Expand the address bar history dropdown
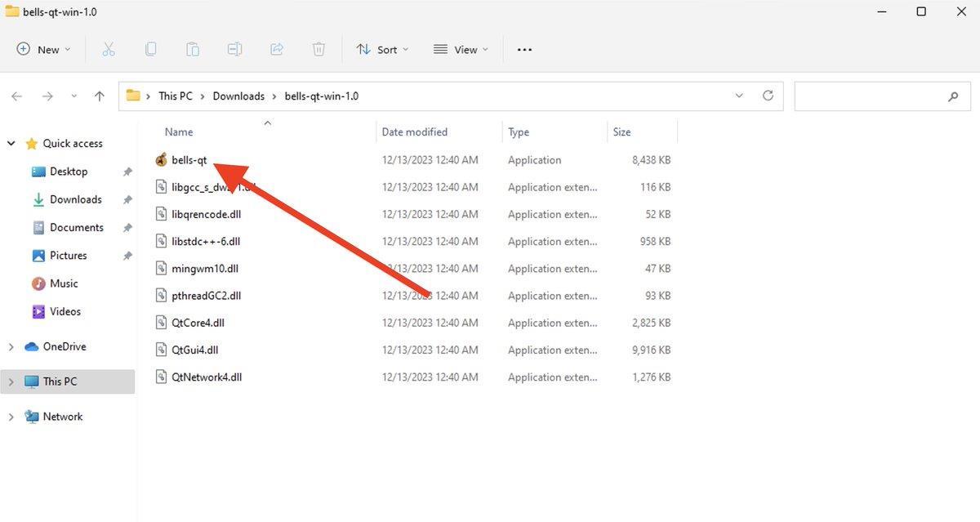Screen dimensions: 980x522 [x=739, y=96]
